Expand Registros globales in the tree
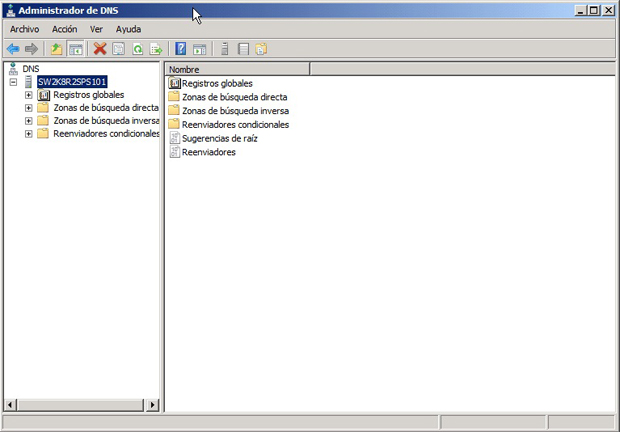Image resolution: width=620 pixels, height=432 pixels. [28, 95]
